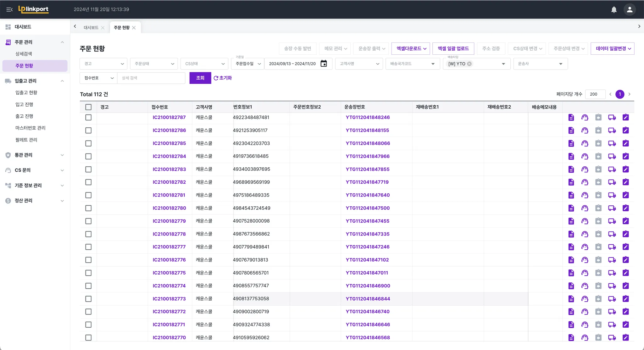Click headset CS icon for IC2100182785
Screen dimensions: 644x350
585,143
